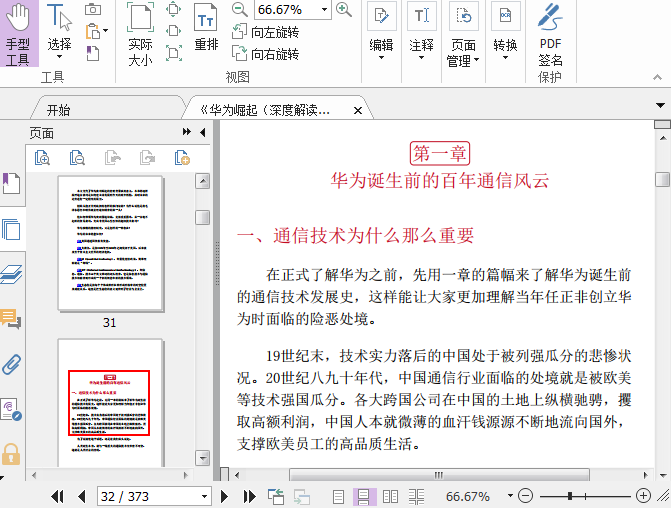Screen dimensions: 671x508
Task: Enable facing pages view mode
Action: [390, 496]
